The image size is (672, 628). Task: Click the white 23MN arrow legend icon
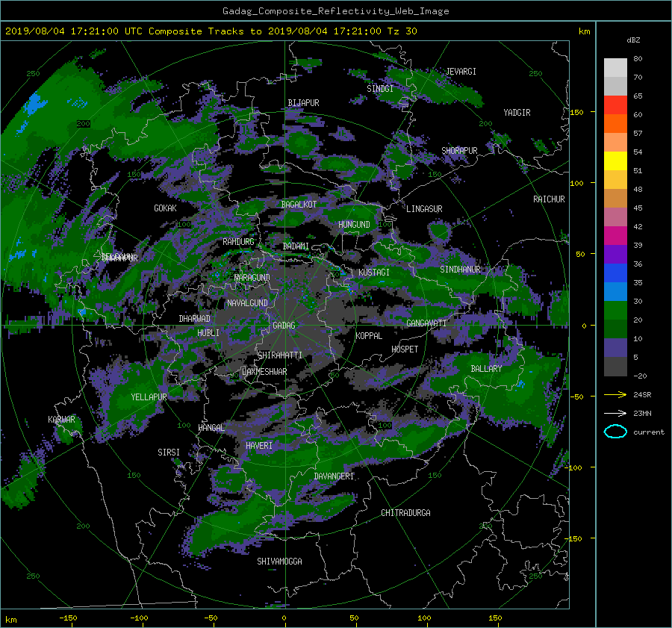615,413
